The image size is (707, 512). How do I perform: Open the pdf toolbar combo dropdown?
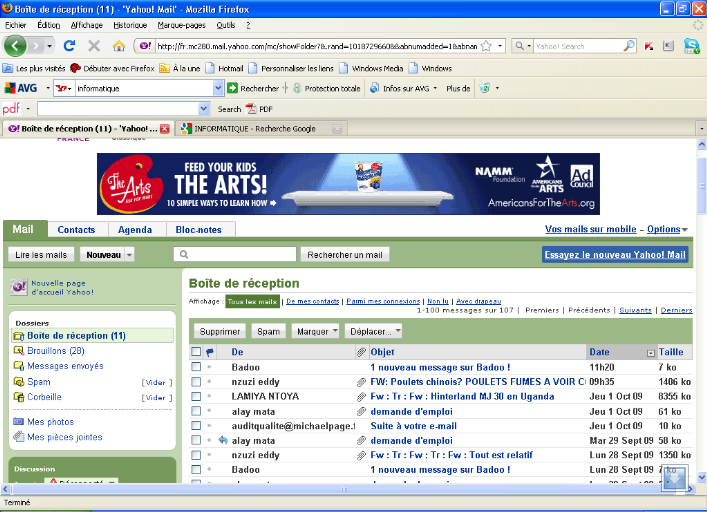tap(204, 109)
